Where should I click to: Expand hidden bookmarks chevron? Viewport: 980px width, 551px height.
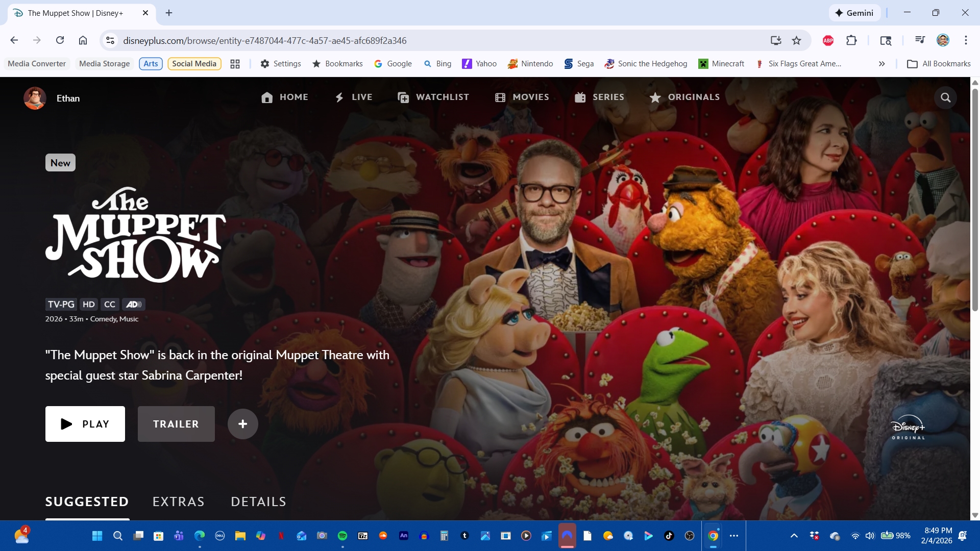pos(881,64)
